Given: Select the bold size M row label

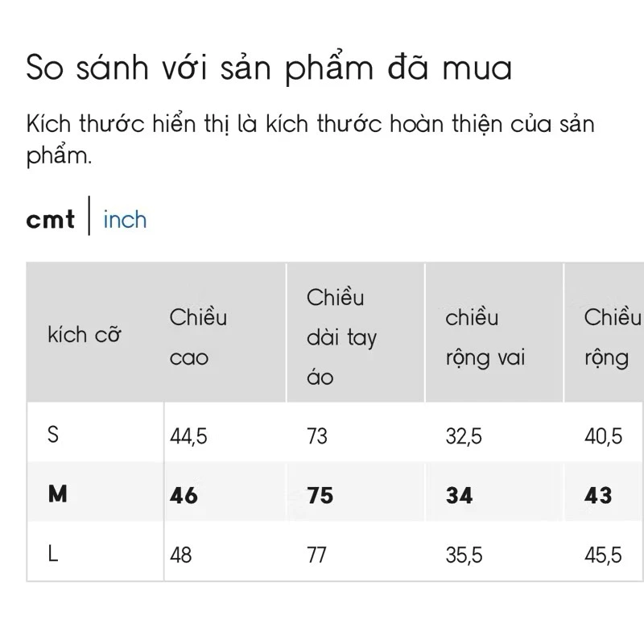Looking at the screenshot, I should coord(57,494).
